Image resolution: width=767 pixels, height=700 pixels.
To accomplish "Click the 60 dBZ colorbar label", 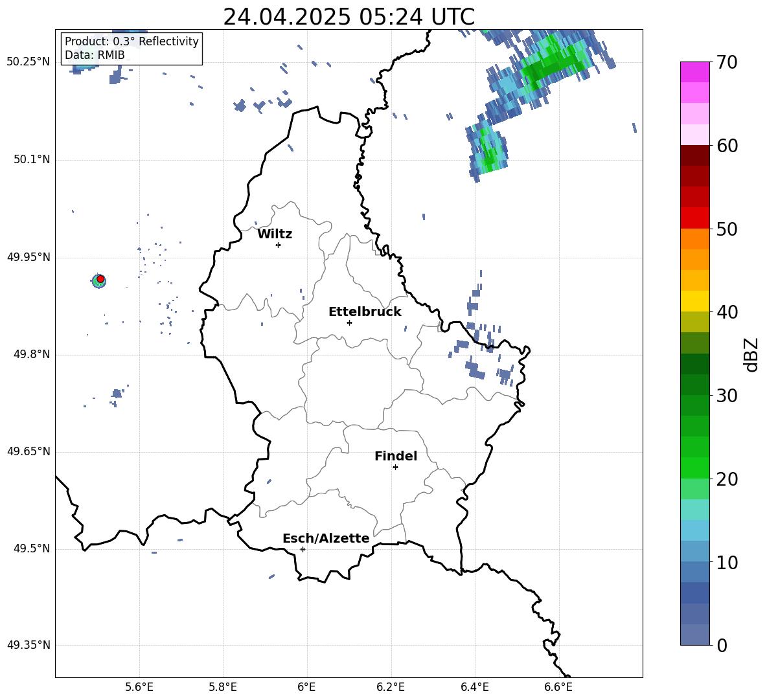I will point(727,146).
